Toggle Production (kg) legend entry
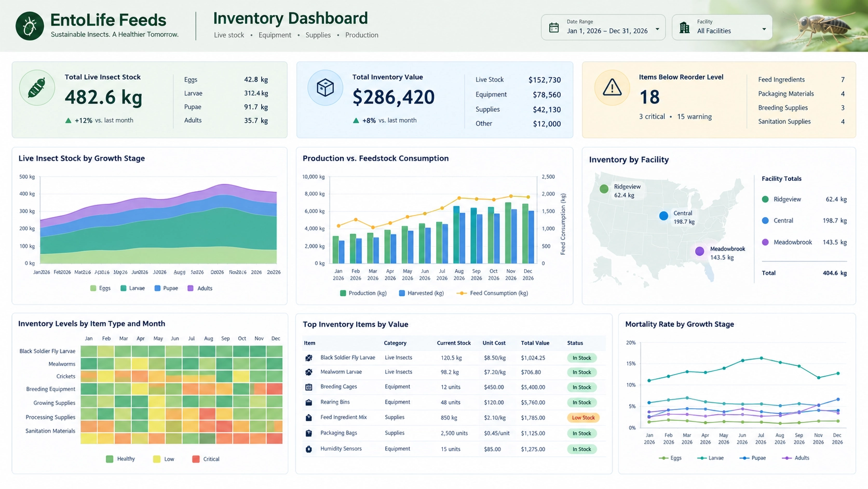This screenshot has height=489, width=868. (363, 294)
